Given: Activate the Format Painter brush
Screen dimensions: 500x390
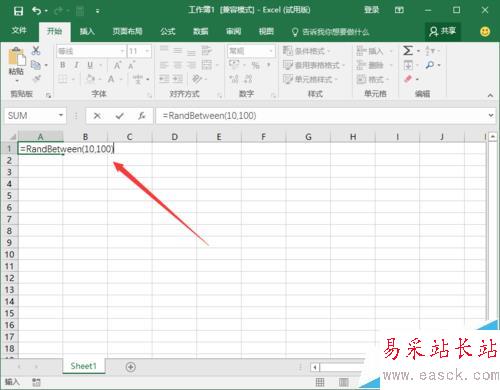Looking at the screenshot, I should point(36,79).
